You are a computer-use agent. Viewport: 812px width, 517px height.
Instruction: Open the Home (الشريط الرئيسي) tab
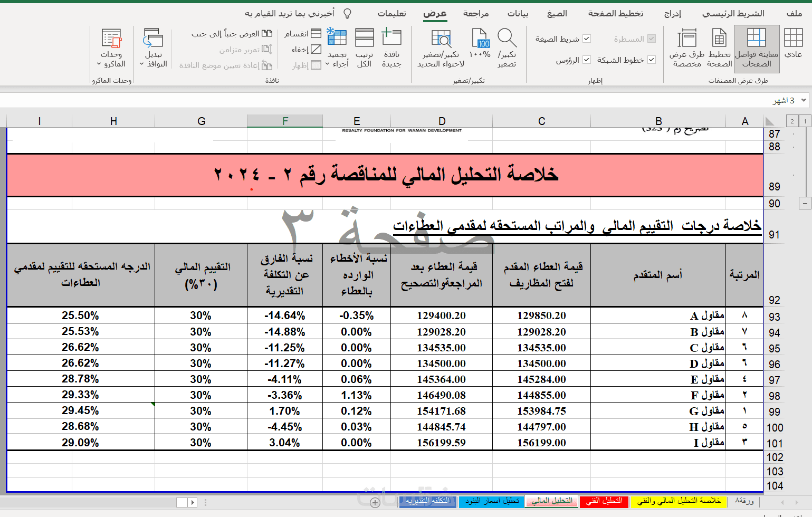click(733, 14)
